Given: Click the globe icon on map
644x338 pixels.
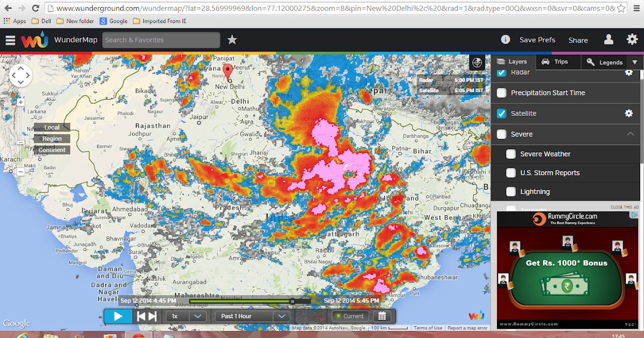Looking at the screenshot, I should pos(477,62).
